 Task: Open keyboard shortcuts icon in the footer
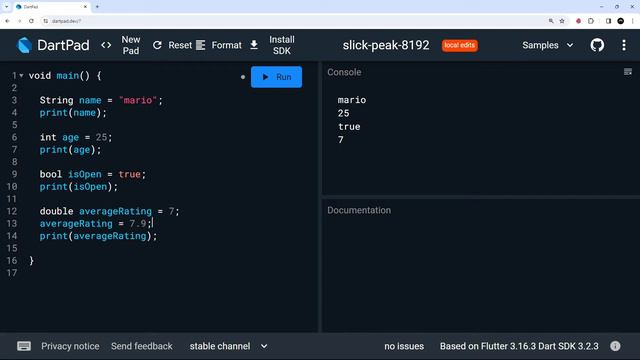[x=24, y=346]
